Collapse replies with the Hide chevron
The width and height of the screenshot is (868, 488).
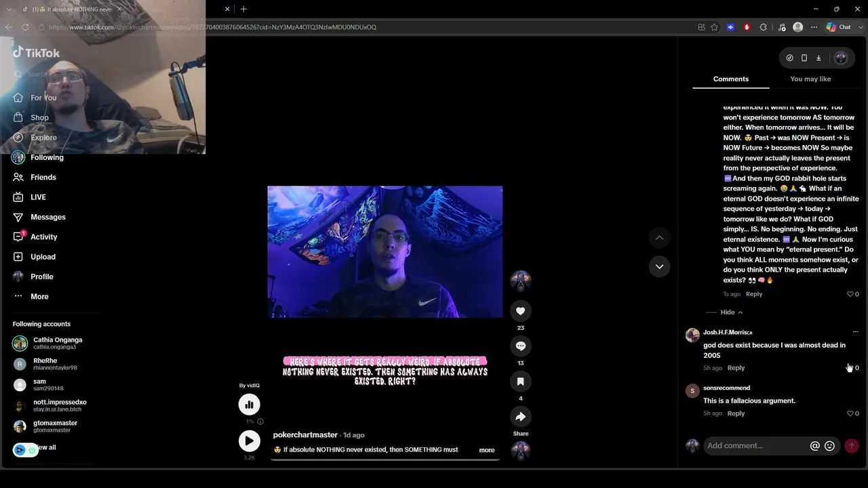[x=732, y=312]
